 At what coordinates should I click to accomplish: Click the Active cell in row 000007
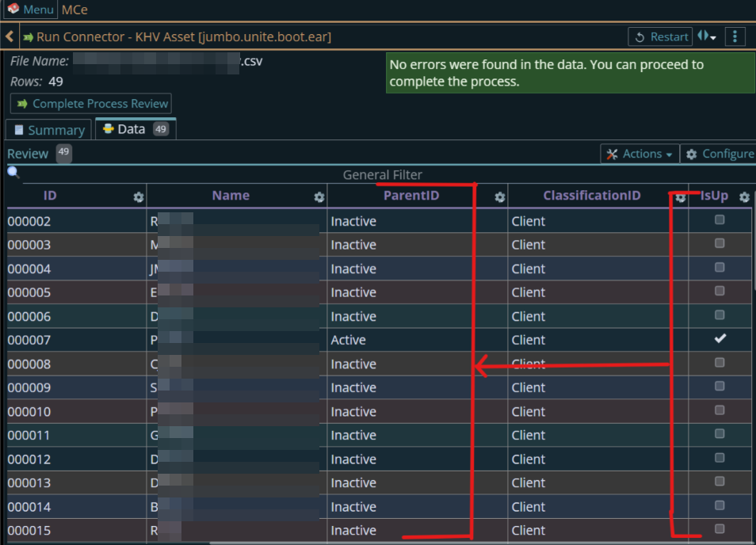418,340
